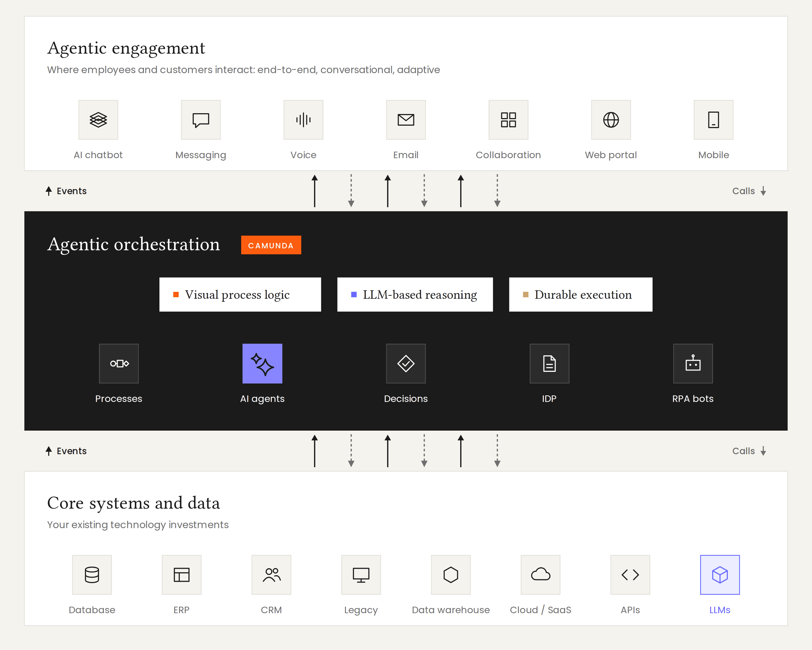Click the Processes flow icon
Screen dimensions: 812x650
click(119, 364)
